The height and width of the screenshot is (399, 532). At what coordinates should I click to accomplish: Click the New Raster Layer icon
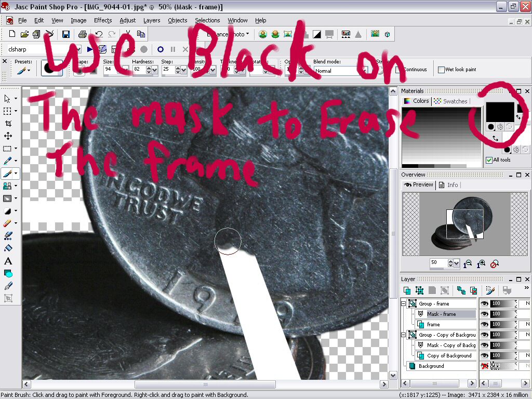pos(407,290)
